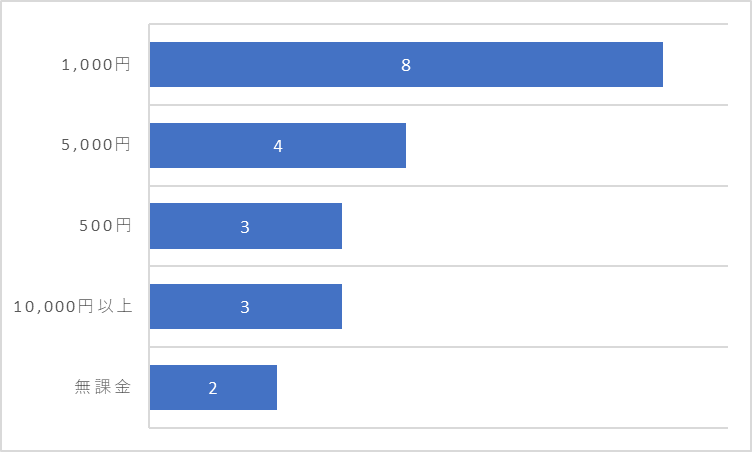Click data label 3 on the 10,000円以上 bar
The image size is (752, 452).
pyautogui.click(x=245, y=307)
